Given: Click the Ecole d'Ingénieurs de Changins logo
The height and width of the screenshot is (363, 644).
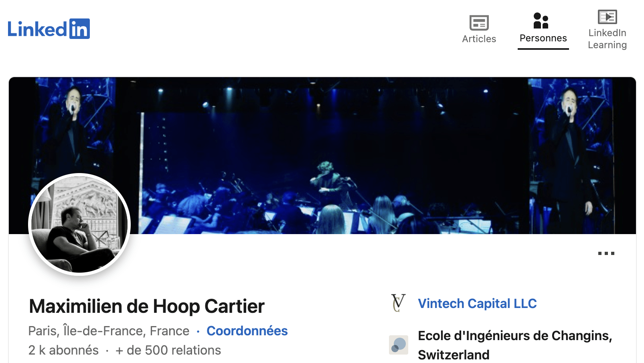Looking at the screenshot, I should click(398, 345).
